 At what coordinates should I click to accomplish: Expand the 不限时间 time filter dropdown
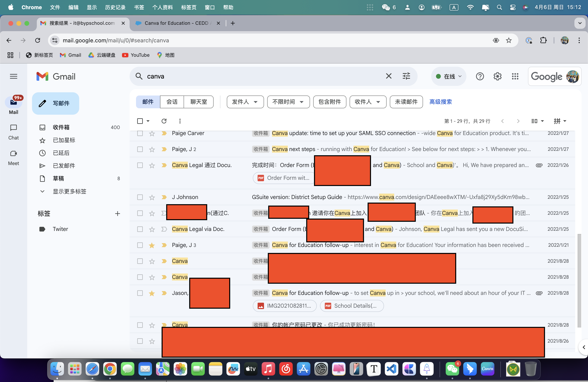(x=288, y=102)
